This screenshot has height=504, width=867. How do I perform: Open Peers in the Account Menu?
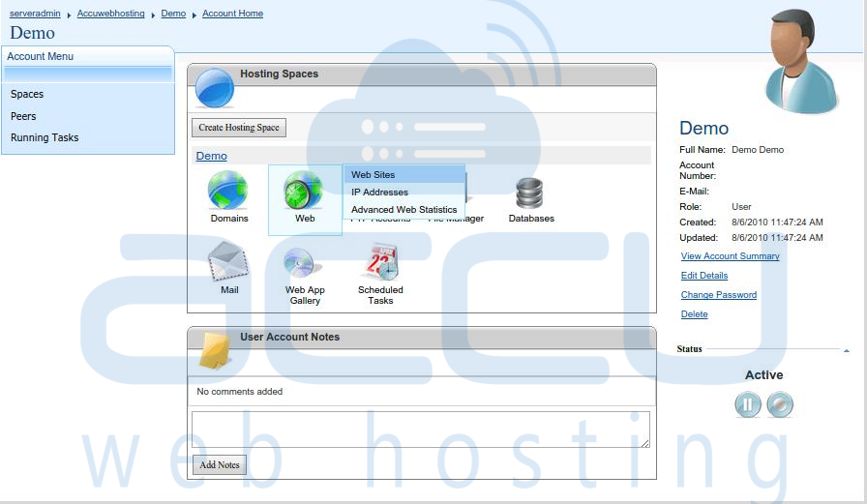[23, 116]
